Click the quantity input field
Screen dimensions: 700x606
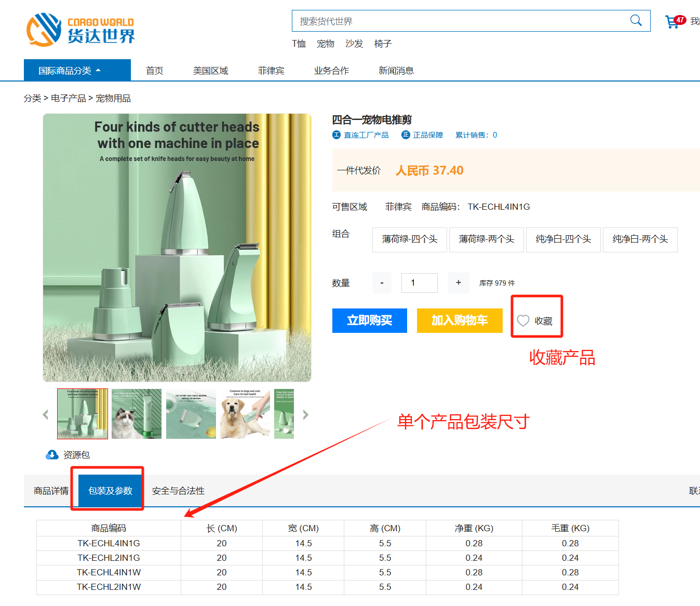[420, 283]
